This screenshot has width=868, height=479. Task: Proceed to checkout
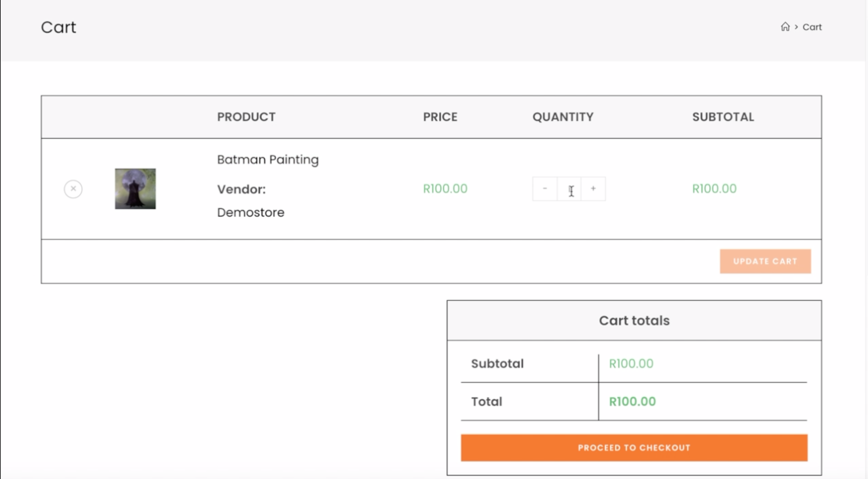click(634, 448)
